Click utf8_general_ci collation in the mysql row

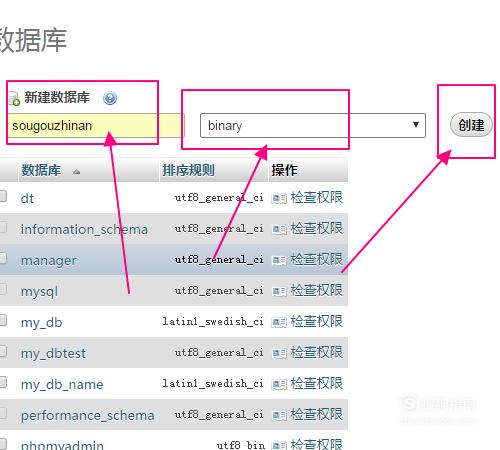tap(219, 291)
